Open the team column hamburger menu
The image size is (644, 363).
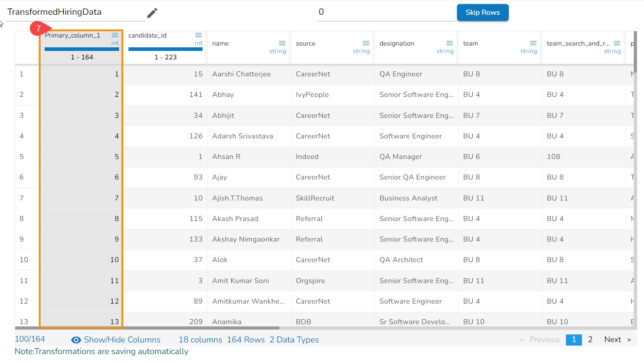(533, 43)
